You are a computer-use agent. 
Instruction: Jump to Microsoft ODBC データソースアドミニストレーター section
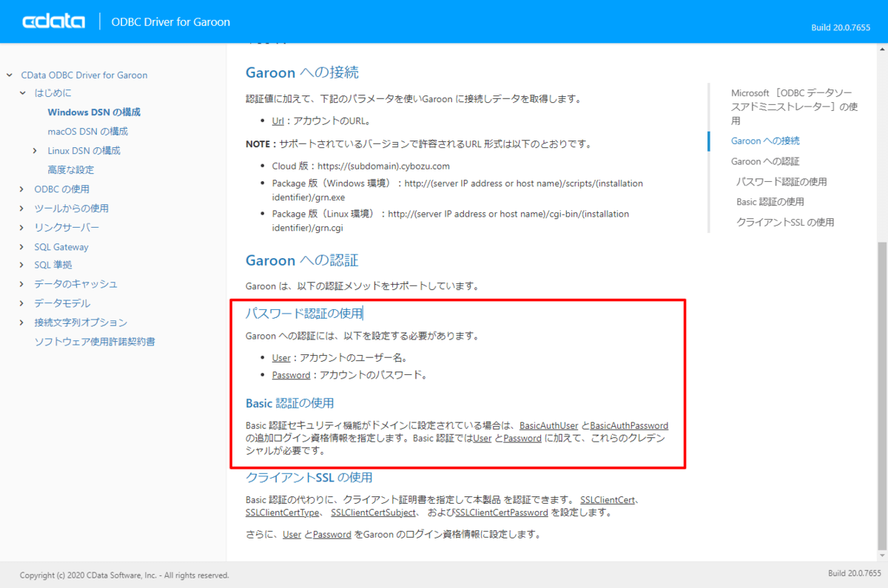tap(795, 107)
